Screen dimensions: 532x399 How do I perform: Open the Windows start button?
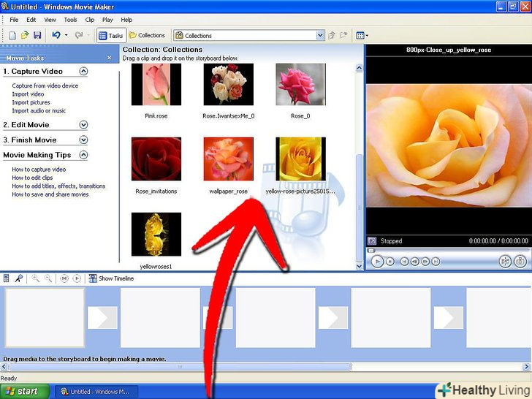[x=24, y=391]
